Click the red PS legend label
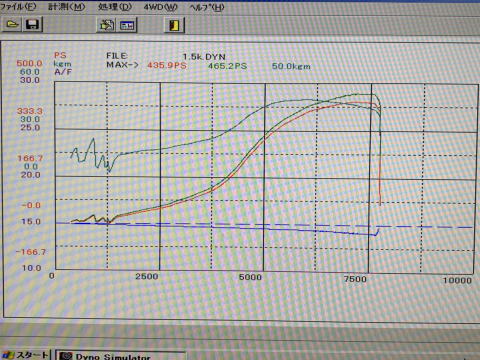This screenshot has height=360, width=480. (60, 55)
